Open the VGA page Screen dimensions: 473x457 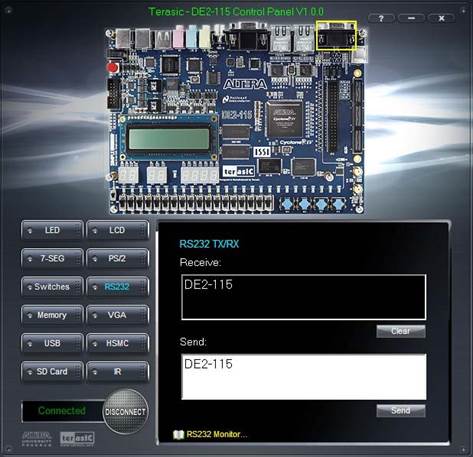tap(117, 315)
